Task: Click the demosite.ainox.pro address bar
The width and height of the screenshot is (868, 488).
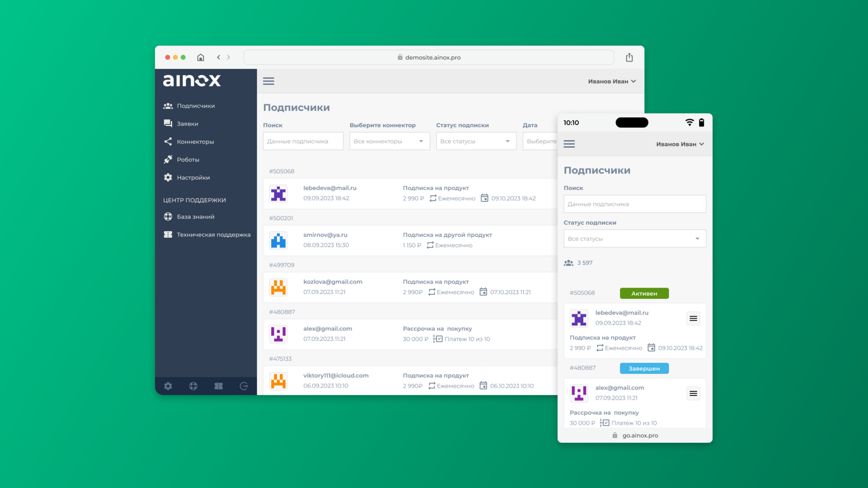Action: tap(429, 57)
